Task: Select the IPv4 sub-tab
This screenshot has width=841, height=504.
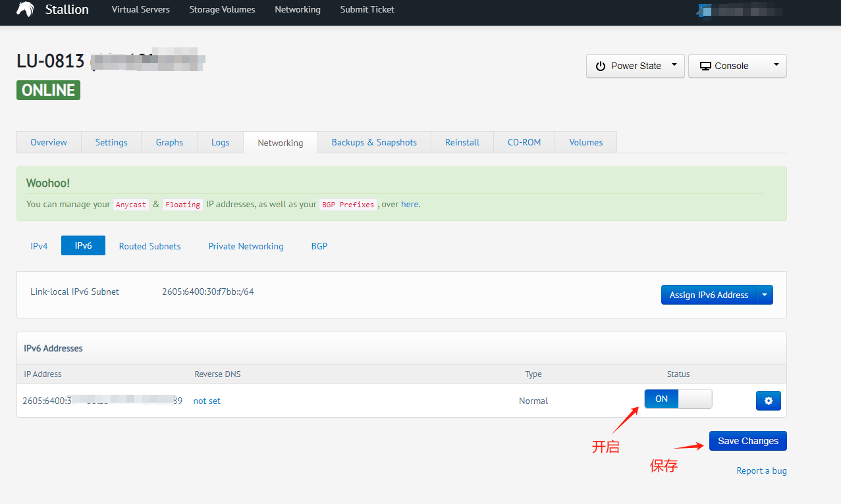Action: (x=39, y=246)
